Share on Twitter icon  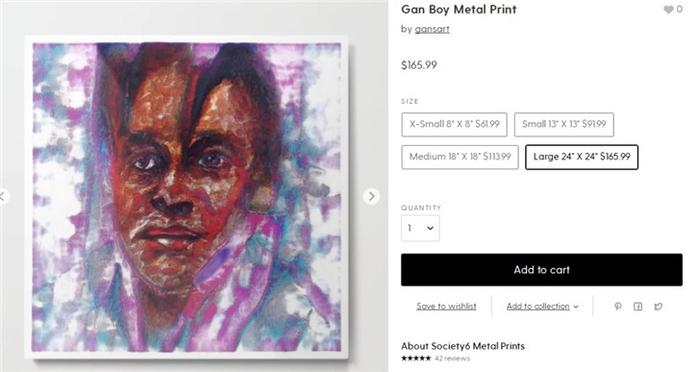(658, 306)
